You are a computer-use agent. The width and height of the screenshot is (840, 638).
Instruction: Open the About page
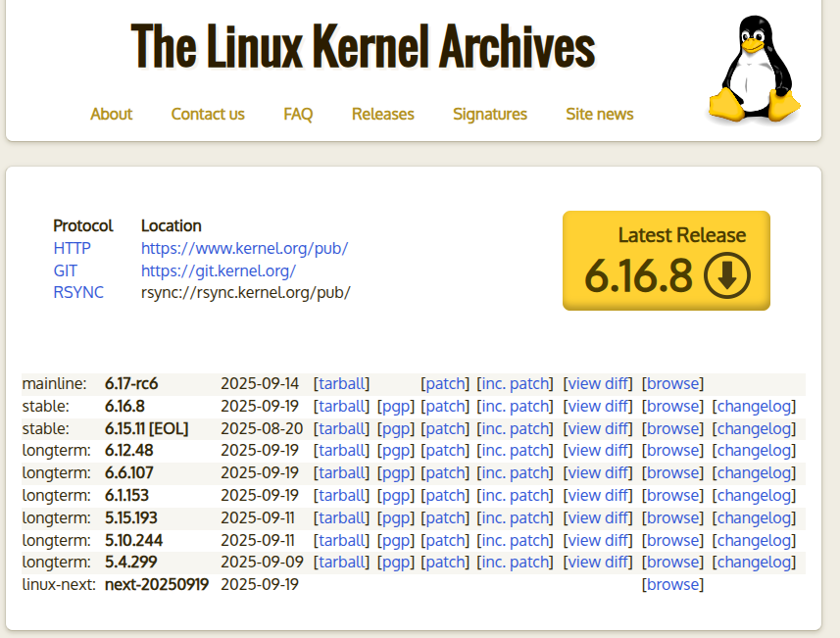point(111,114)
